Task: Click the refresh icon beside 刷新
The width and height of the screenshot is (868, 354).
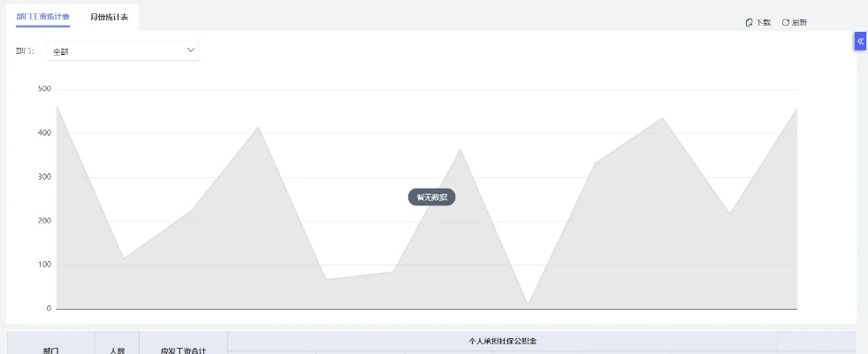Action: pos(785,22)
